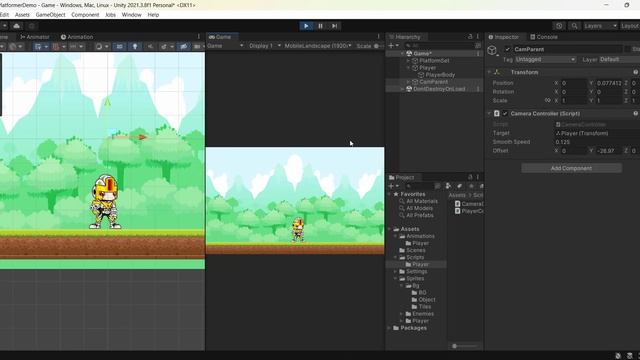Expand DontDestroyOnLoad in the Hierarchy
This screenshot has width=640, height=360.
pyautogui.click(x=402, y=89)
